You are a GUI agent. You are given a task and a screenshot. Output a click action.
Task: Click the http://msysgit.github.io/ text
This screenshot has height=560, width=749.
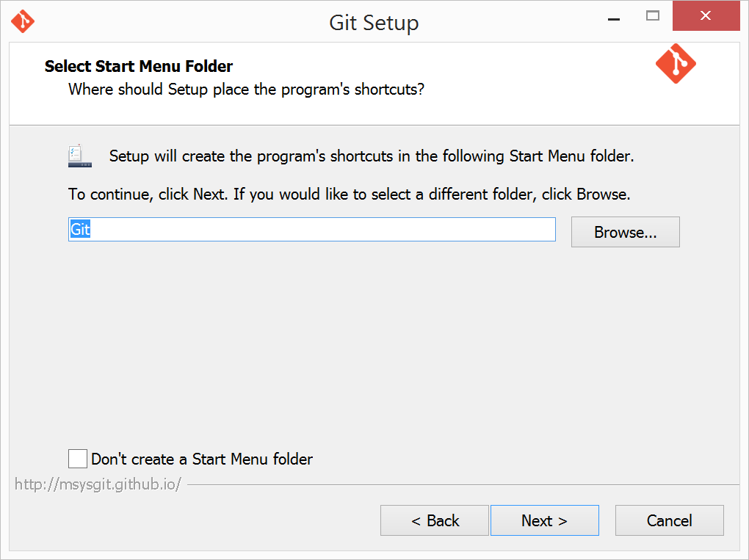tap(98, 484)
